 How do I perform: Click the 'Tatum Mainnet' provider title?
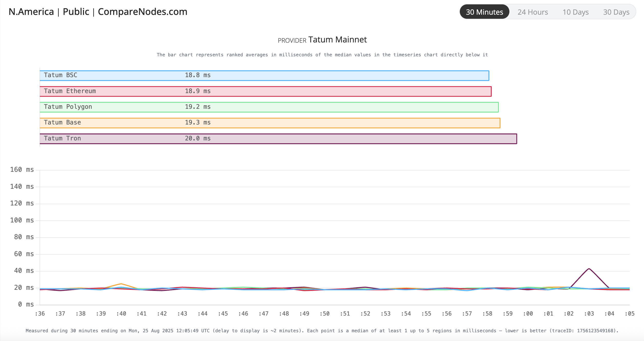coord(338,40)
